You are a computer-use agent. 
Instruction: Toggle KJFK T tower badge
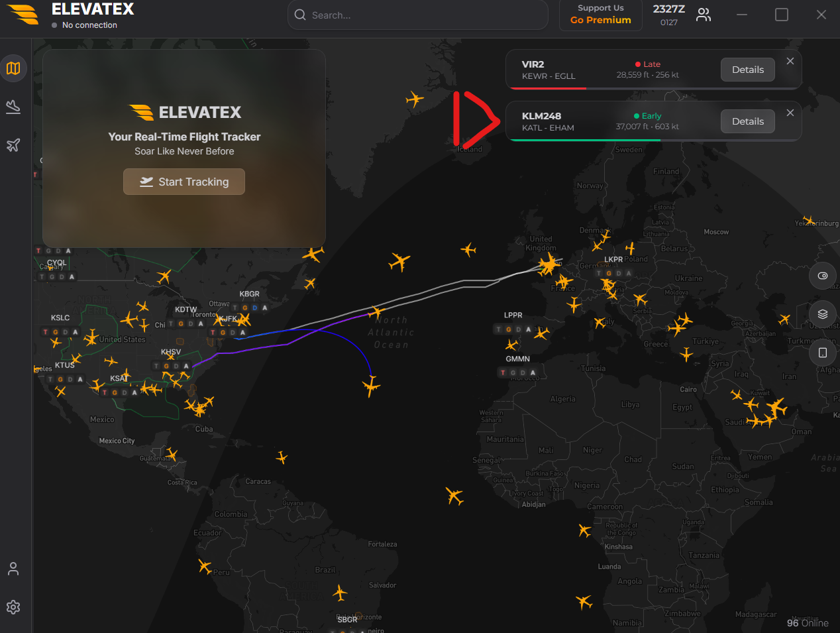(213, 333)
